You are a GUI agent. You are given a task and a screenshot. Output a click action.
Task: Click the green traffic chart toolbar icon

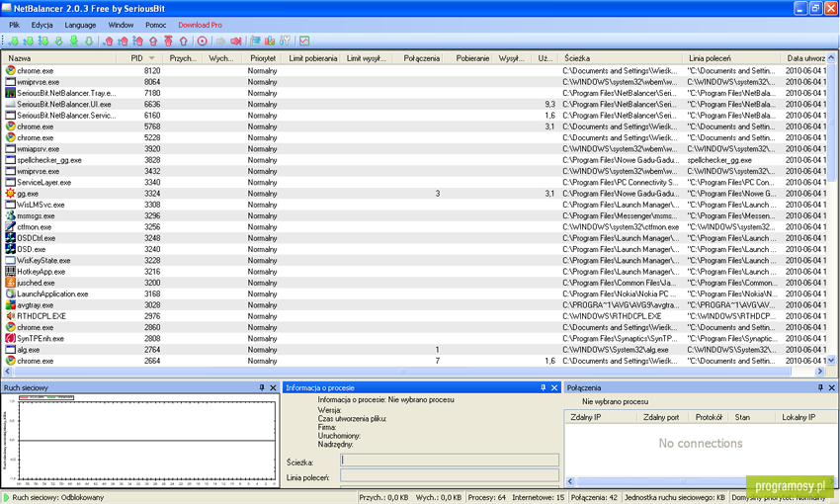pos(304,41)
